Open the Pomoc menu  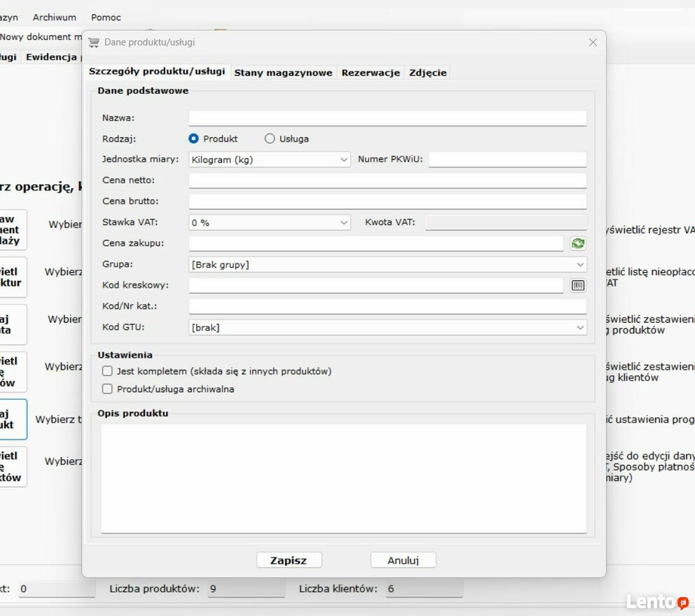(106, 17)
